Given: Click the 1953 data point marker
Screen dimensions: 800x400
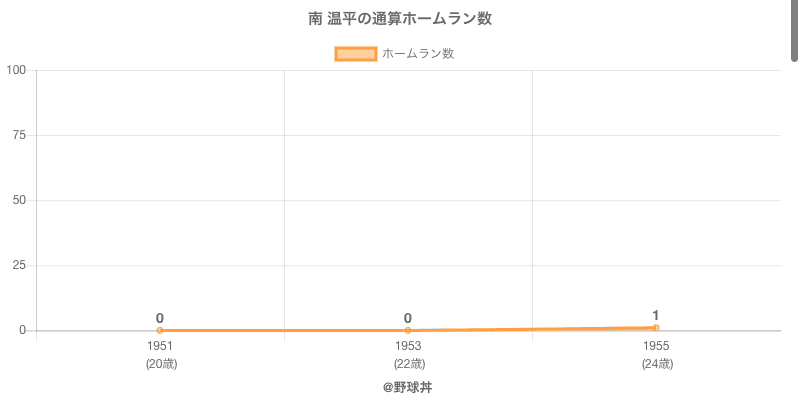Looking at the screenshot, I should tap(408, 330).
